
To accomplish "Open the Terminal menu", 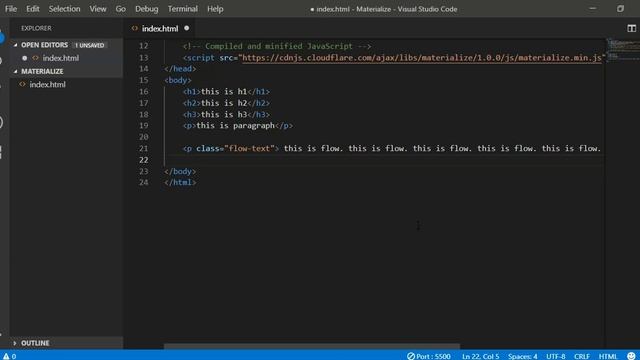I will [x=182, y=9].
